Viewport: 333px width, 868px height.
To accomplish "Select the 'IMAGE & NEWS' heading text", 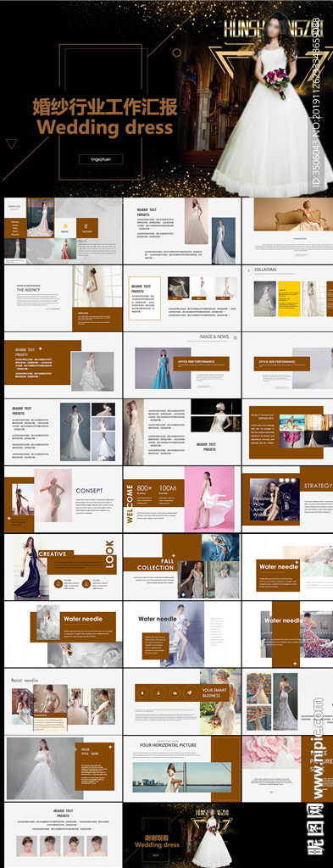I will (214, 337).
